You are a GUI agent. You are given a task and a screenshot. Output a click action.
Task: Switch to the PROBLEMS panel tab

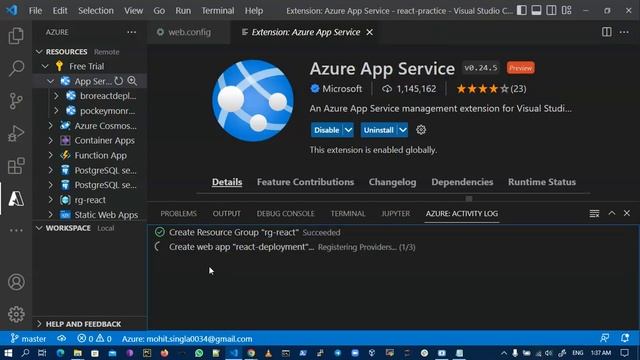pos(178,213)
